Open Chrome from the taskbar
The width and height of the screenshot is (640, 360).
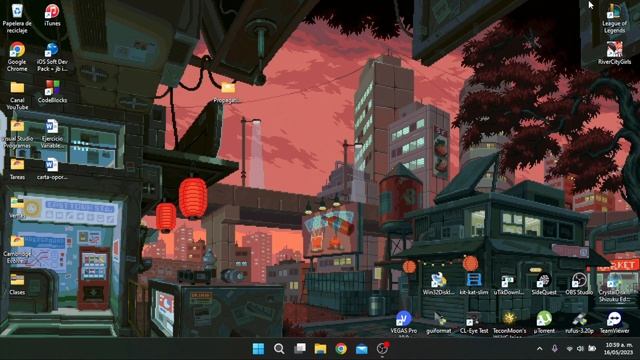tap(341, 349)
